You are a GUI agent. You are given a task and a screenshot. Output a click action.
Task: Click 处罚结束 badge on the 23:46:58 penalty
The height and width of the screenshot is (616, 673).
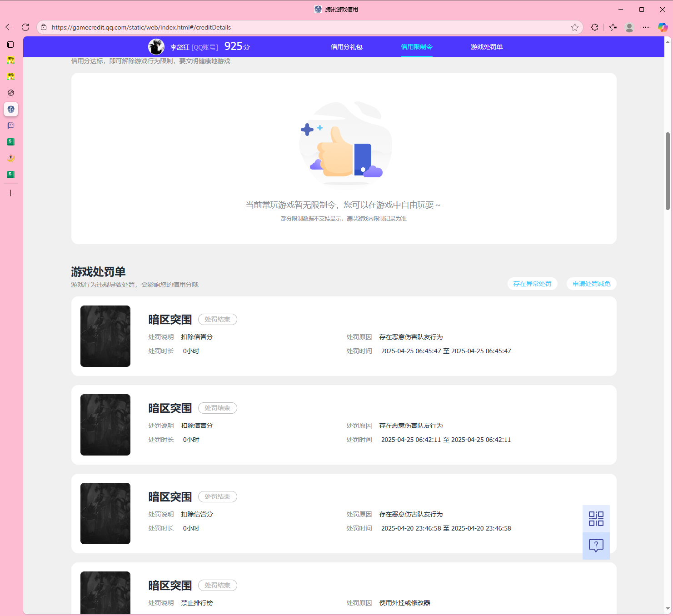pos(218,497)
